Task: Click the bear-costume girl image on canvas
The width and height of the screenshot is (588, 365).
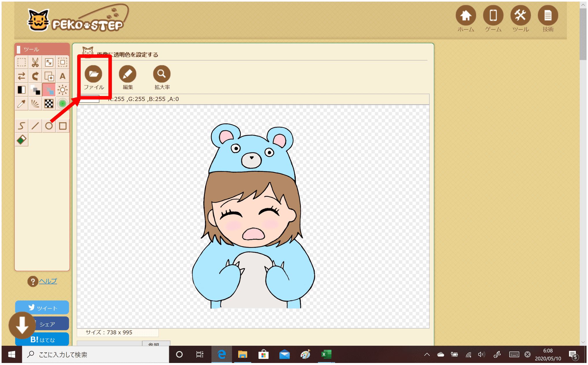Action: click(x=253, y=216)
